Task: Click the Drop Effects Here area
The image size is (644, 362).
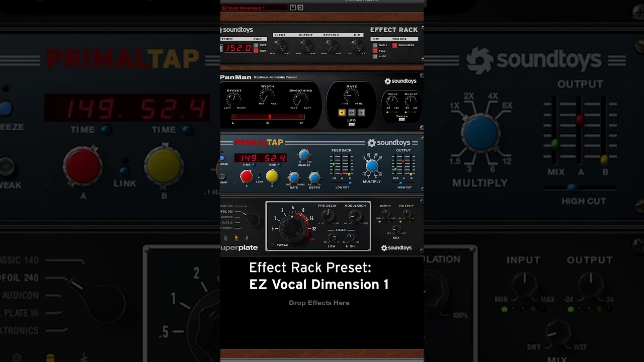Action: [x=319, y=303]
